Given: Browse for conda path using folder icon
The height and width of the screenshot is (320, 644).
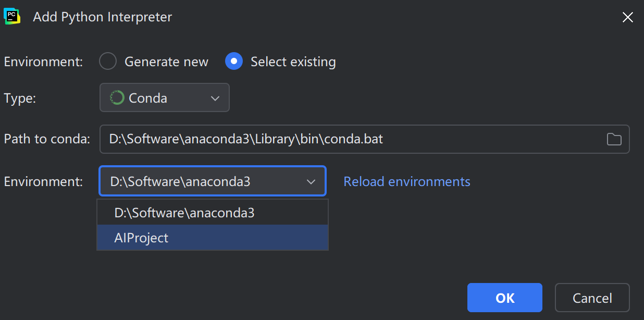Looking at the screenshot, I should coord(614,139).
